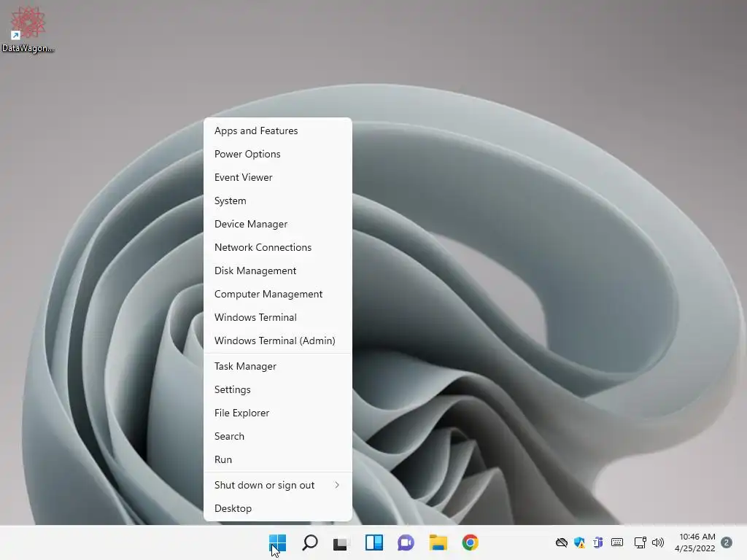
Task: Click the network status tray icon
Action: click(x=640, y=542)
